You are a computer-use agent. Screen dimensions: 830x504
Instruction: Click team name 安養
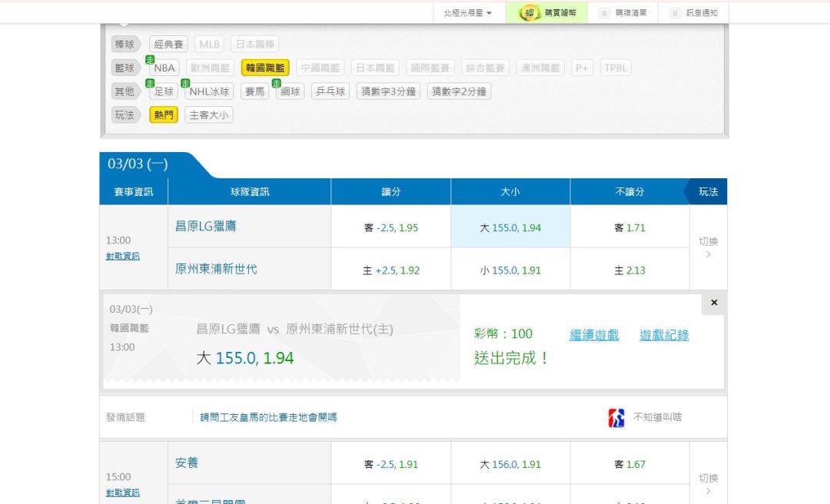click(187, 463)
